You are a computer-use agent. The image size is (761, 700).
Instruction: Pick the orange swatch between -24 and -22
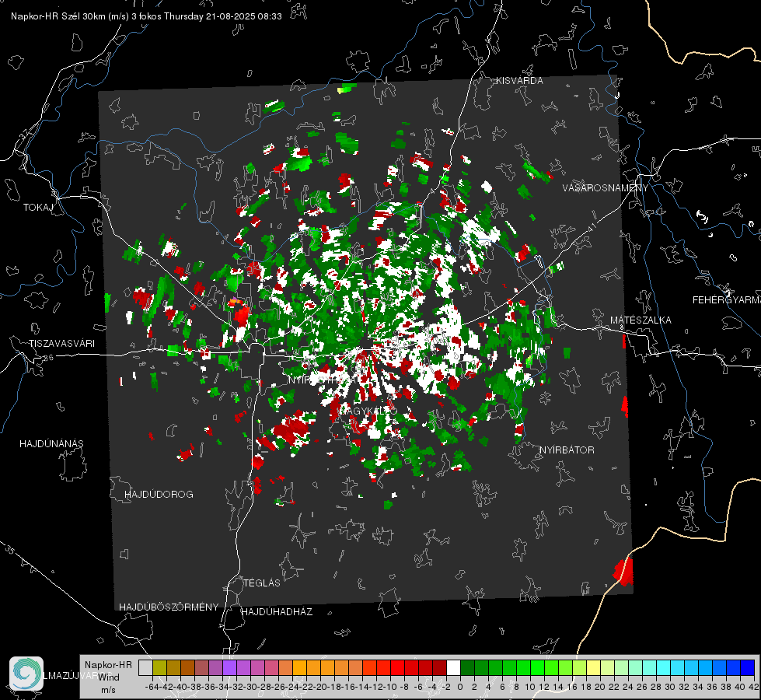coord(299,667)
